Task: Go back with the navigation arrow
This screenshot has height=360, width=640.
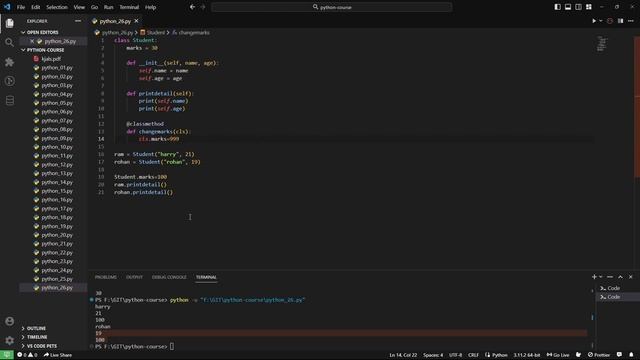Action: pos(192,7)
